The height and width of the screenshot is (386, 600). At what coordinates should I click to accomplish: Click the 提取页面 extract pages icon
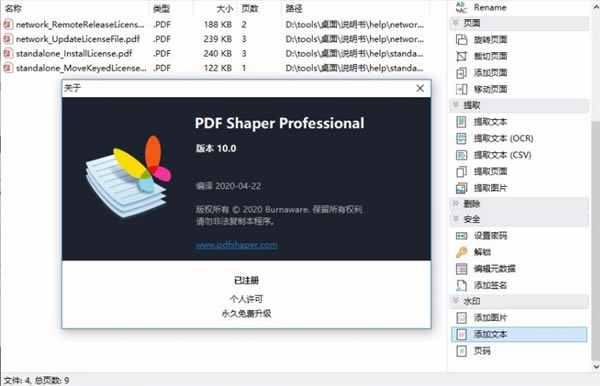(x=461, y=171)
